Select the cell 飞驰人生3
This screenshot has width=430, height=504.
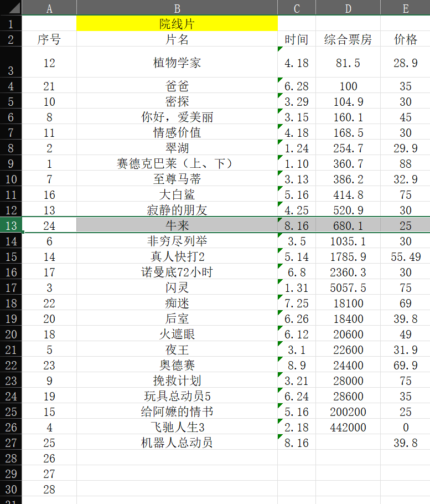tap(177, 427)
